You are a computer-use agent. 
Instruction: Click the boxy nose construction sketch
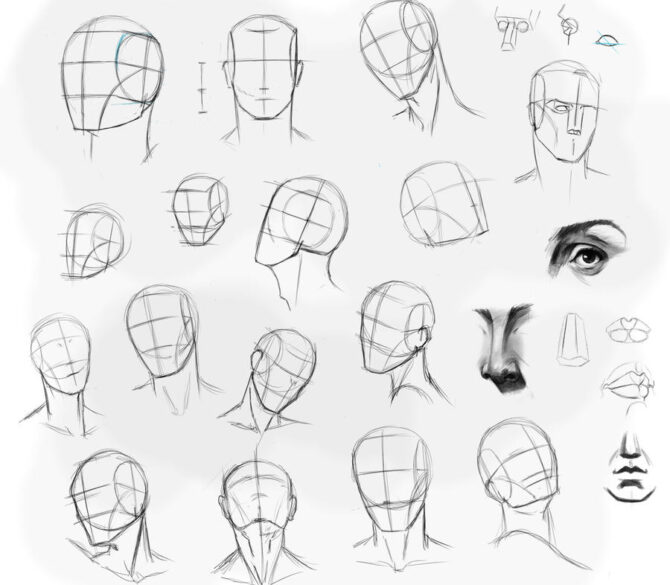pos(573,340)
